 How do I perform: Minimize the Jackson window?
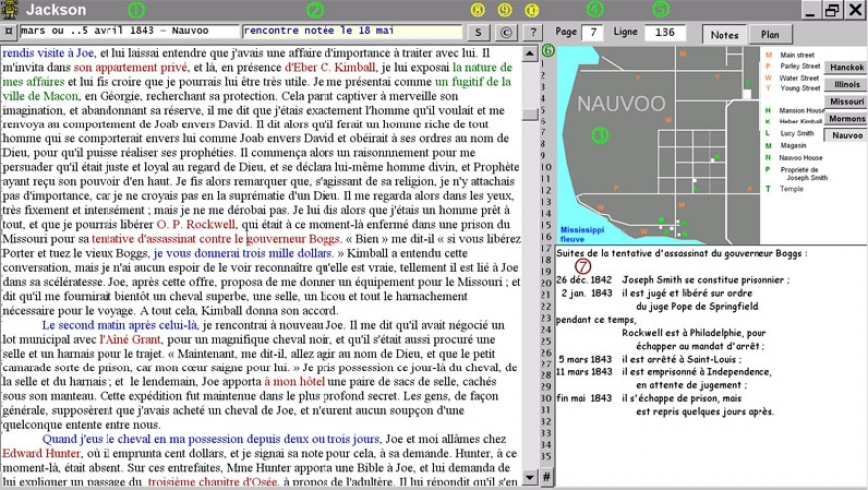(x=811, y=10)
